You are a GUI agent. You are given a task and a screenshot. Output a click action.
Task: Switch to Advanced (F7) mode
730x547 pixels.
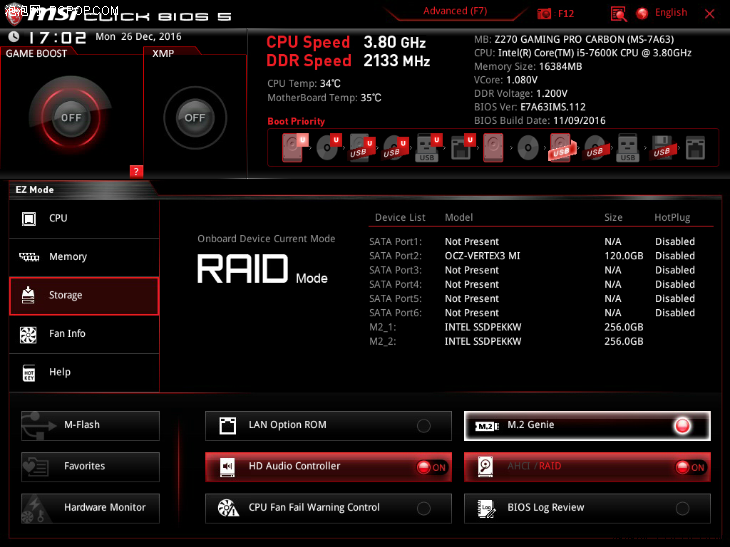pos(455,11)
